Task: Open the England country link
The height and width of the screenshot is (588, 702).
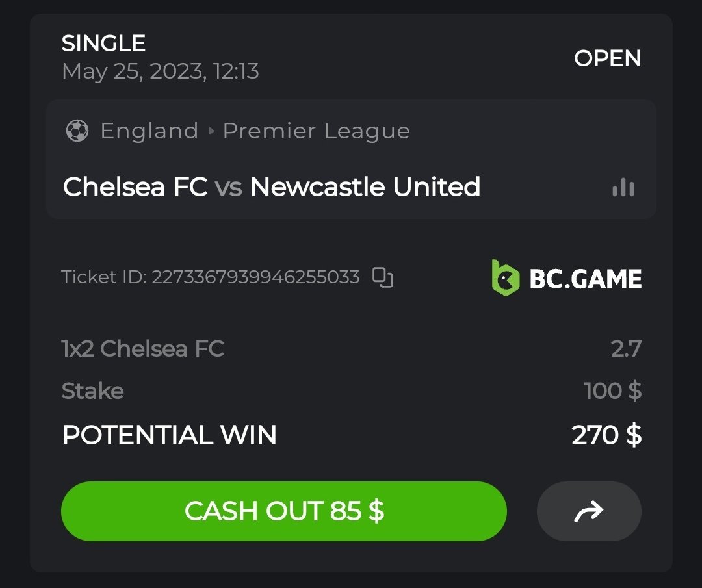Action: click(149, 131)
